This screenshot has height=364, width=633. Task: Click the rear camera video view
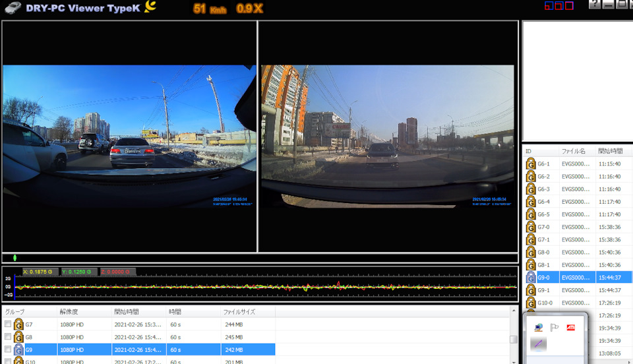coord(388,136)
